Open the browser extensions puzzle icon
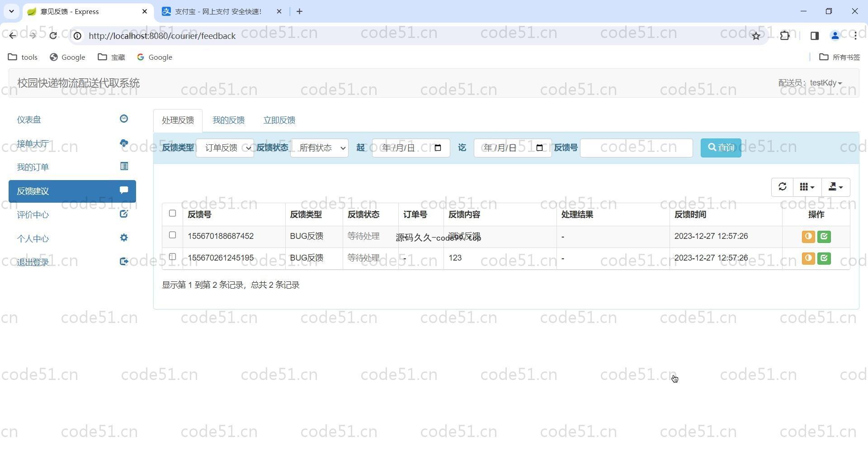This screenshot has height=466, width=868. click(x=785, y=36)
